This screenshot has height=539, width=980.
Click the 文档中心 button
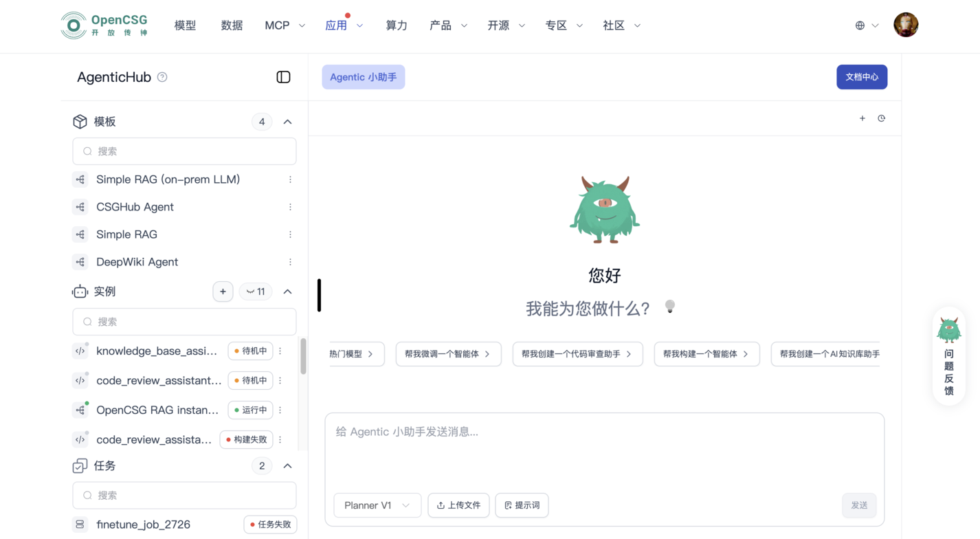pyautogui.click(x=861, y=77)
